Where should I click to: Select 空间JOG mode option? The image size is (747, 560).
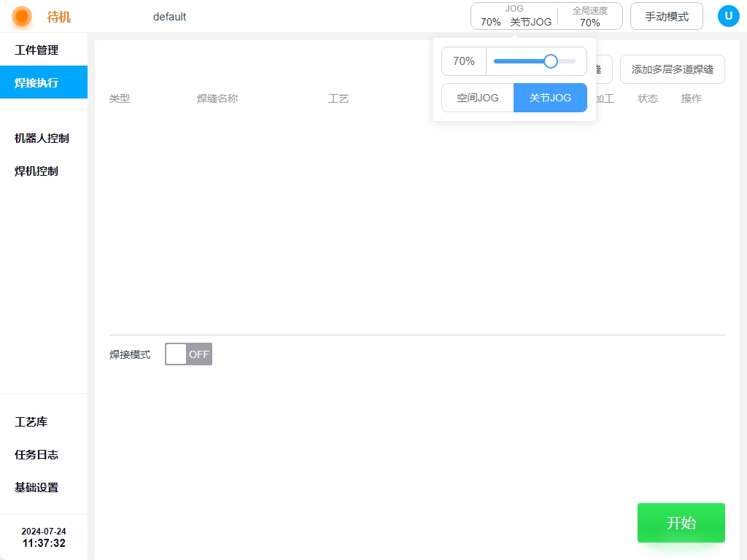(478, 98)
